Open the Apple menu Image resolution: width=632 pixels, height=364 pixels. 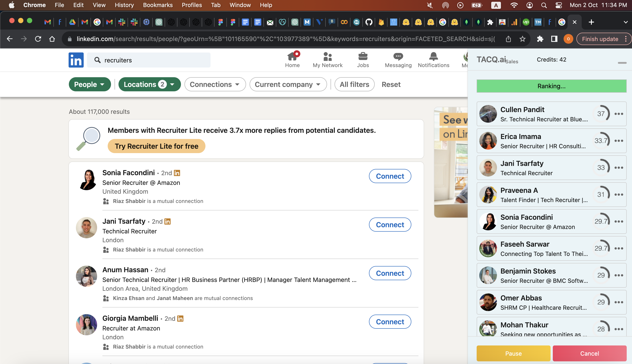(x=11, y=5)
